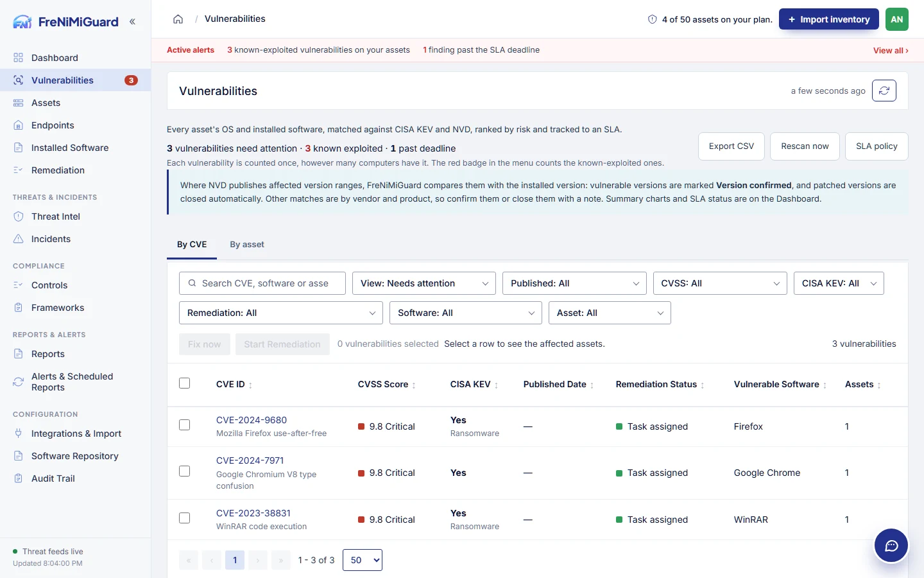Click the search CVE, software or asset field

pos(262,283)
